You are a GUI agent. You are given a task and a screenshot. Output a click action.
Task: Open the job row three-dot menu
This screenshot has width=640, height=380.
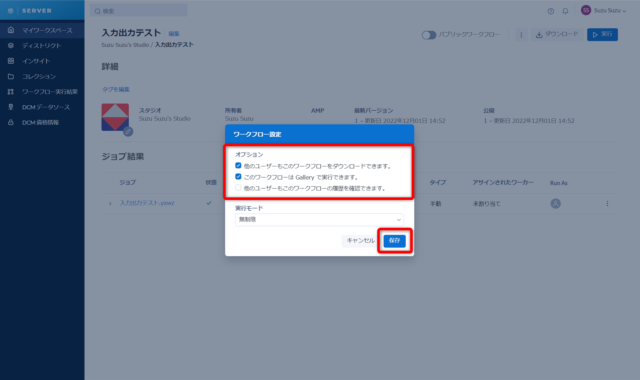(x=607, y=203)
